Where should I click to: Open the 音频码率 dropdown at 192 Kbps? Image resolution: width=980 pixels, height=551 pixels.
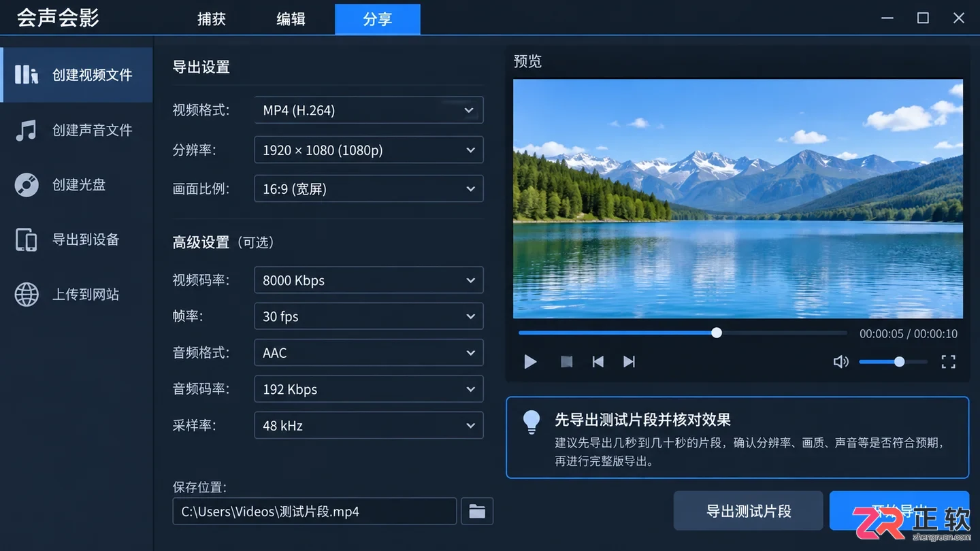[x=369, y=389]
